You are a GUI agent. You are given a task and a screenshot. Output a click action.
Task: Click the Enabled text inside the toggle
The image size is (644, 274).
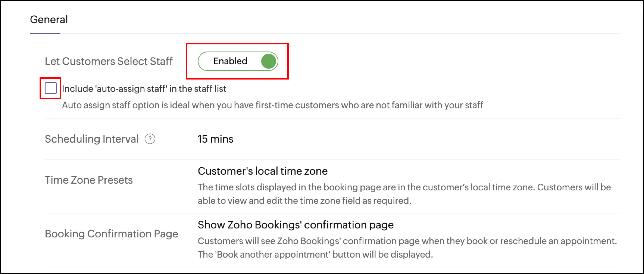(230, 61)
